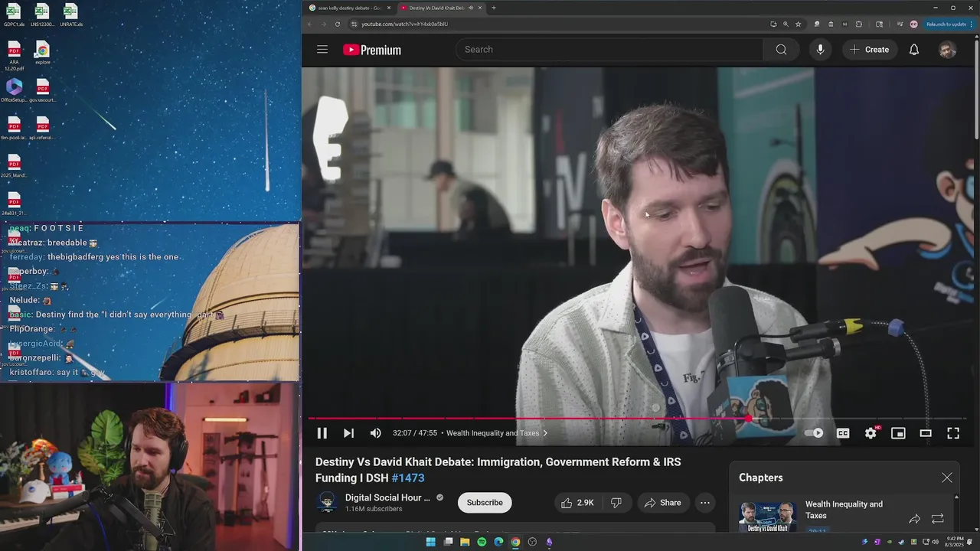Image resolution: width=980 pixels, height=551 pixels.
Task: Open Spotify from the taskbar
Action: [482, 542]
